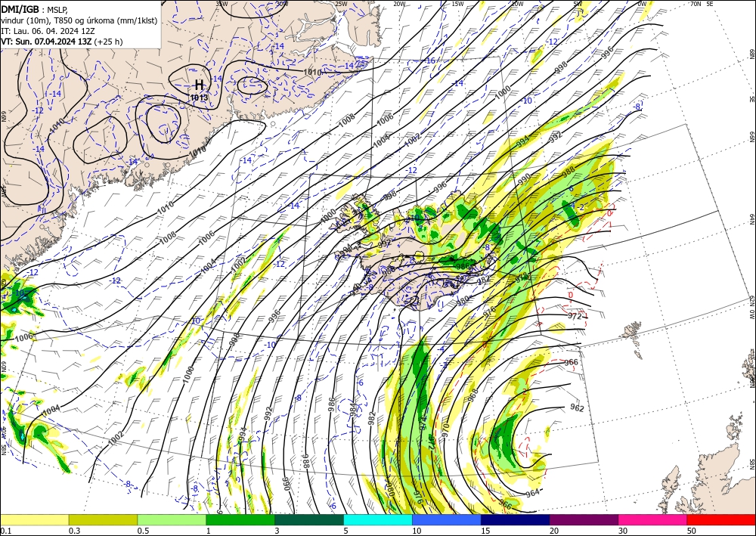Click the light green 0.5–1 legend swatch
Image resolution: width=756 pixels, height=536 pixels.
[172, 519]
